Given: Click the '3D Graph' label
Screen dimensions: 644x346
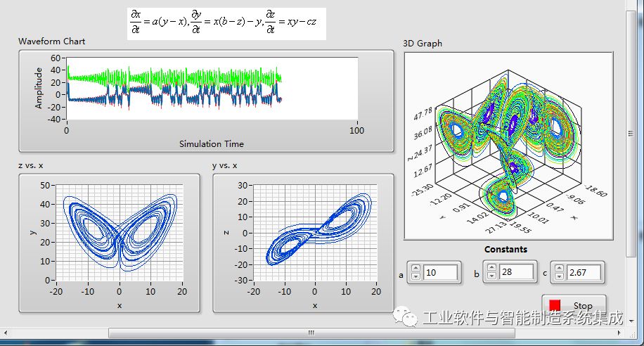Looking at the screenshot, I should coord(423,43).
